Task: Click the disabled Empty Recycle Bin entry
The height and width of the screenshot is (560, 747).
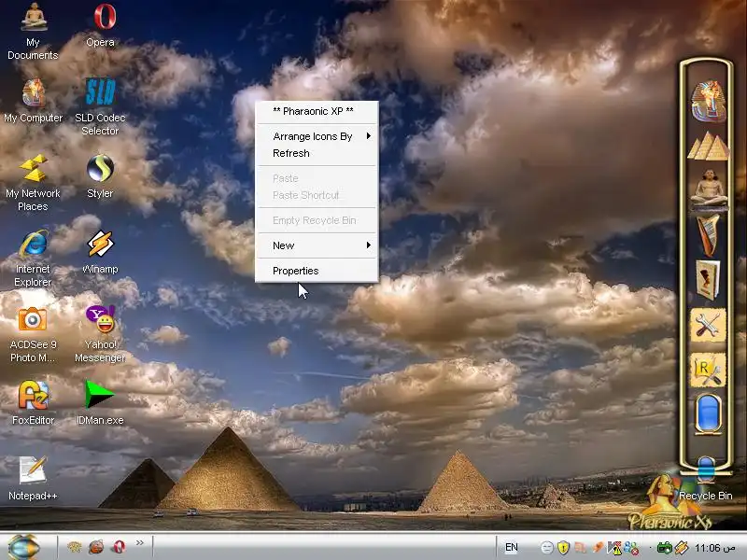Action: pos(317,220)
